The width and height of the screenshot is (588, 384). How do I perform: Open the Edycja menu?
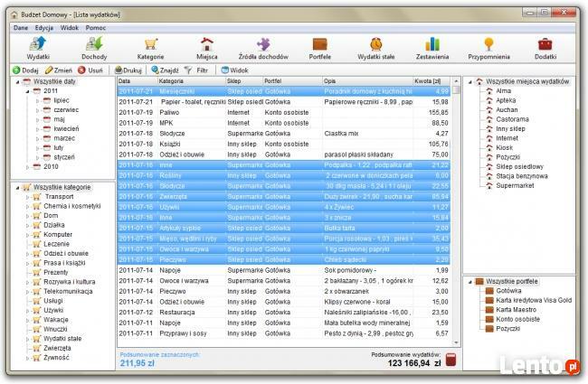coord(44,28)
